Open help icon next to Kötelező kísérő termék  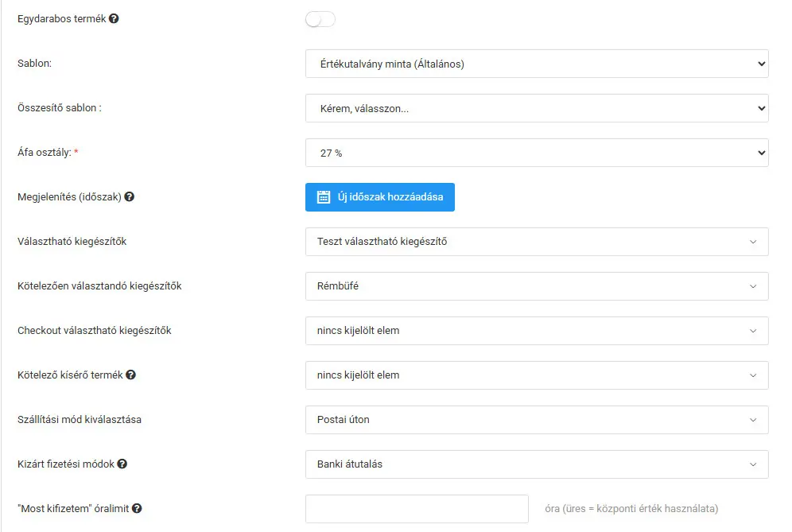pos(131,375)
